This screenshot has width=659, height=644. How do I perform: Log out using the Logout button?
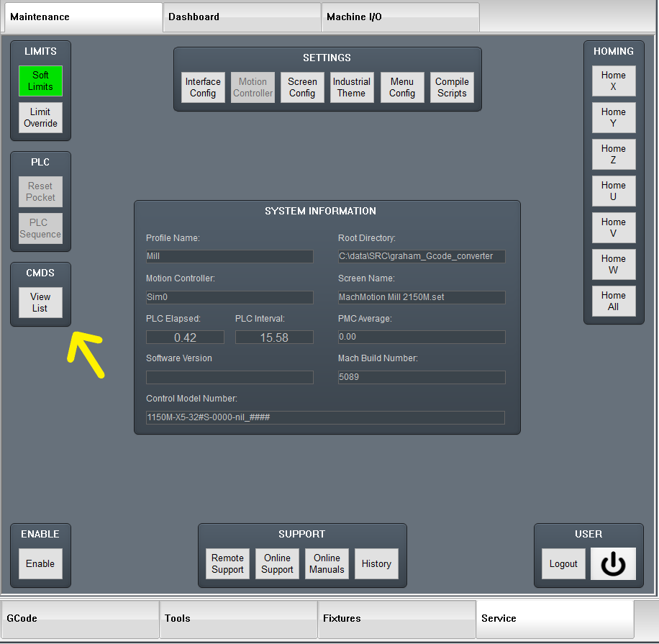563,564
